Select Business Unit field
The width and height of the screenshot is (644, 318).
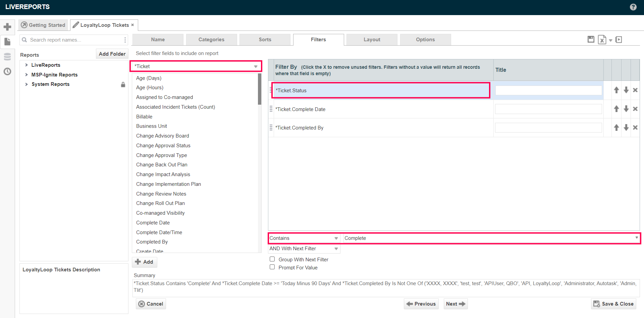[x=152, y=126]
